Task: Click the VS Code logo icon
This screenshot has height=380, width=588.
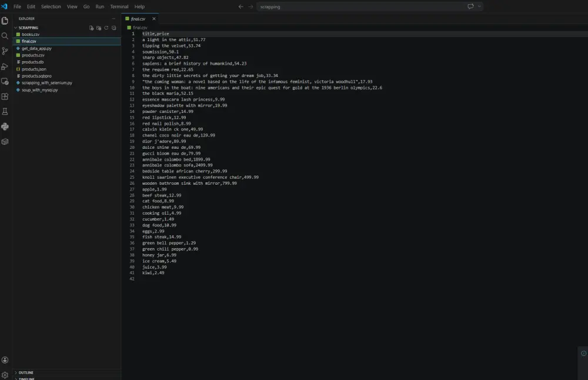Action: pyautogui.click(x=5, y=6)
